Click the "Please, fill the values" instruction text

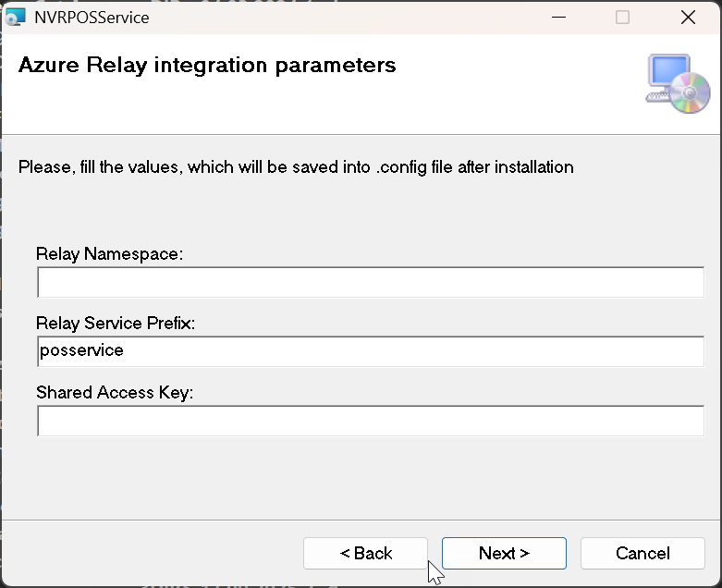point(296,167)
